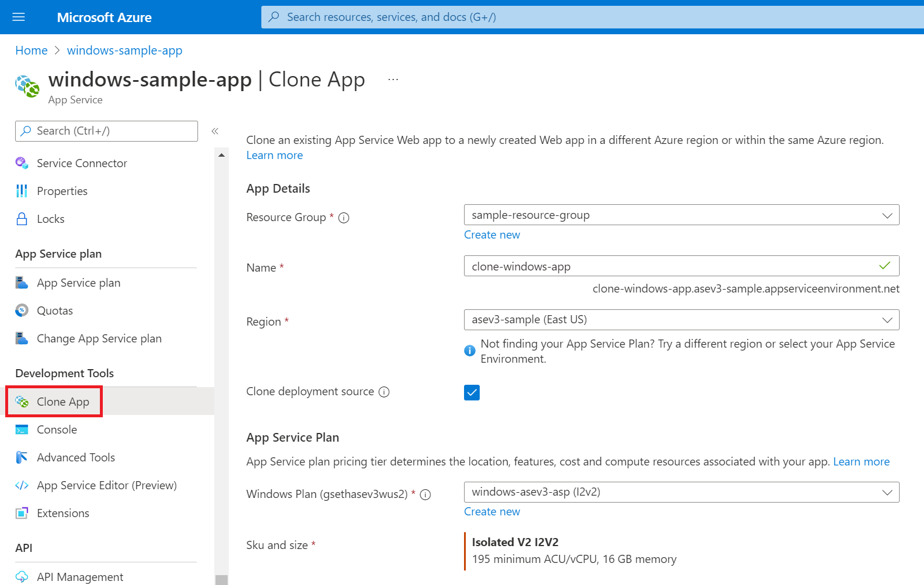This screenshot has width=924, height=585.
Task: Expand the Windows Plan dropdown
Action: pyautogui.click(x=681, y=492)
